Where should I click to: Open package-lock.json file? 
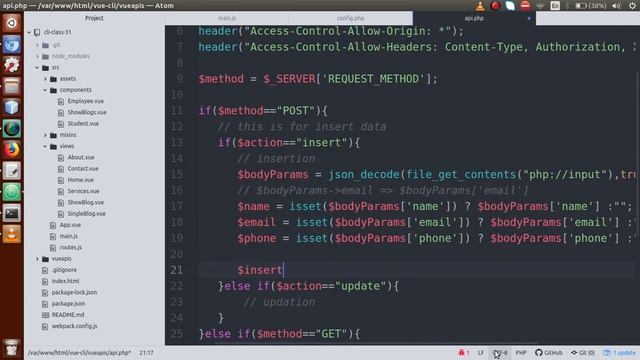[74, 293]
